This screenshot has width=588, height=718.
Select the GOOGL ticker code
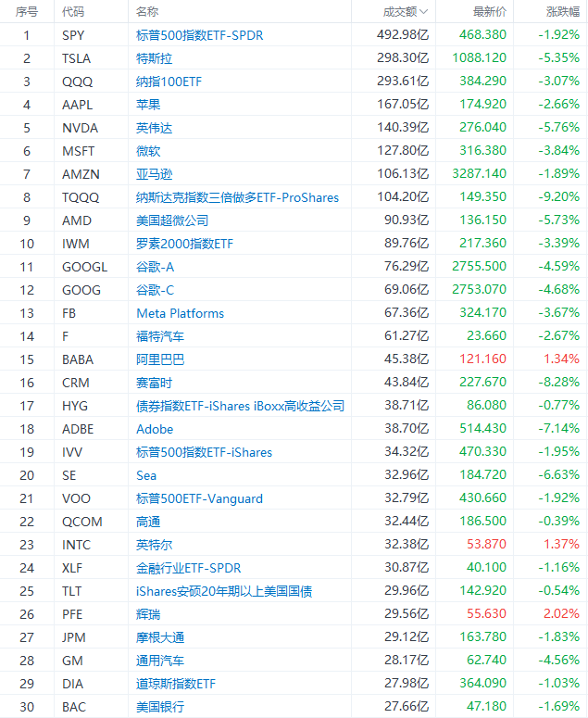(x=84, y=267)
